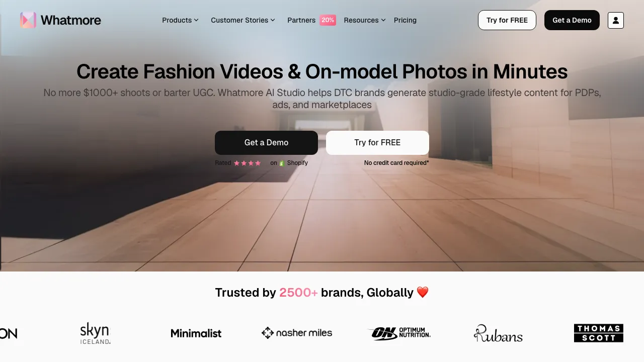Click the nasher miles logo
Viewport: 644px width, 362px height.
(x=297, y=333)
